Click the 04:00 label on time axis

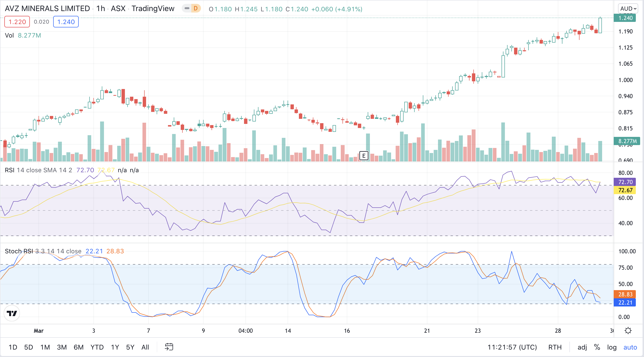tap(245, 331)
